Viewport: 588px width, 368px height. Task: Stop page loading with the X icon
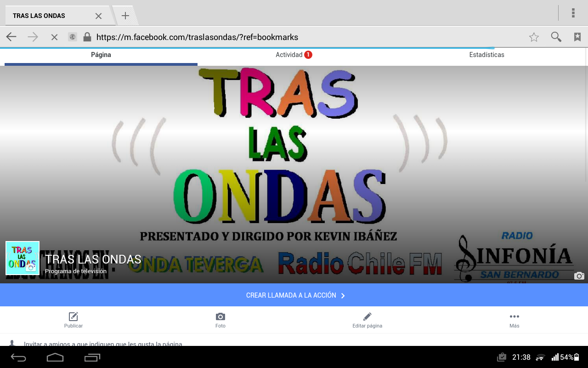(x=54, y=37)
